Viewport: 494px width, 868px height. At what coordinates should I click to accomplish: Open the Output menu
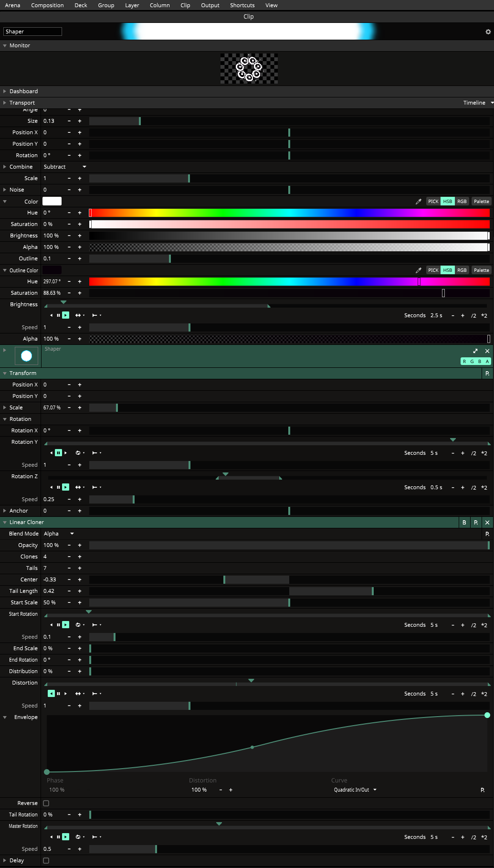pos(210,5)
